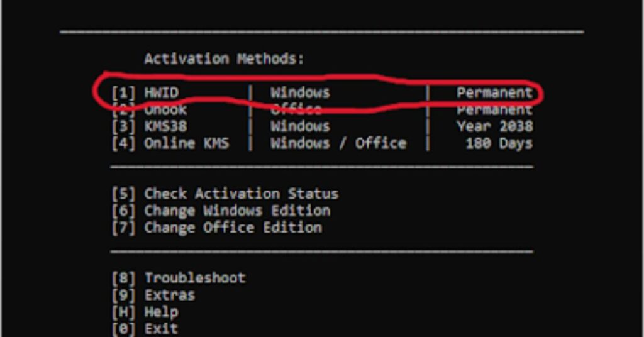Select the KMS38 activation method
This screenshot has width=644, height=337.
point(165,126)
